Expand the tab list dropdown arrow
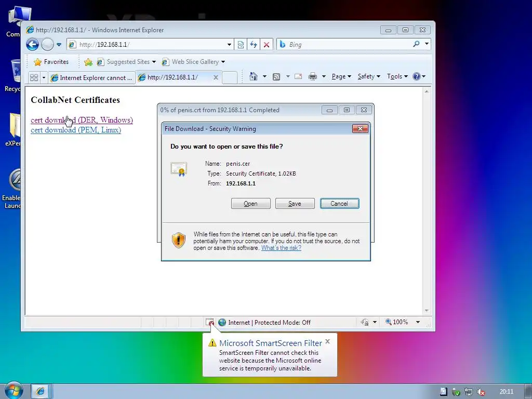Image resolution: width=532 pixels, height=399 pixels. pos(44,78)
